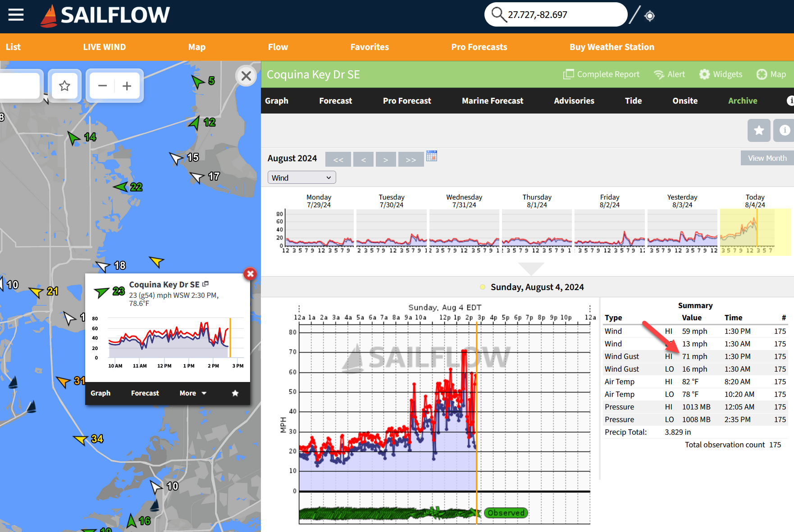794x532 pixels.
Task: Click the wind marker labeled 34
Action: point(88,439)
